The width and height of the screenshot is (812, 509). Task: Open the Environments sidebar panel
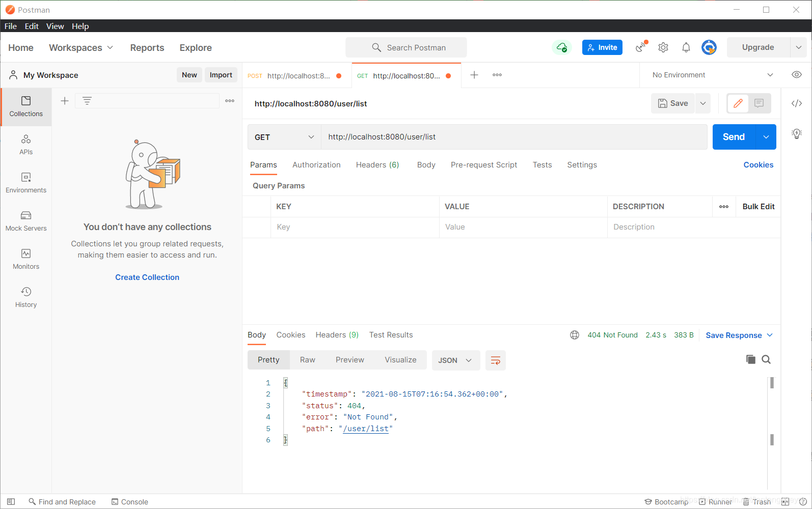point(26,183)
